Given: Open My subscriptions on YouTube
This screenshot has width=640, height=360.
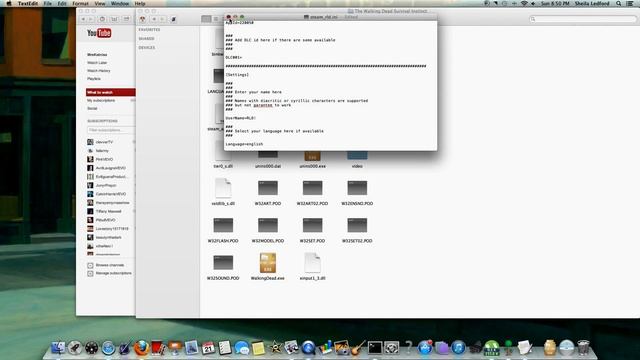Looking at the screenshot, I should tap(101, 100).
